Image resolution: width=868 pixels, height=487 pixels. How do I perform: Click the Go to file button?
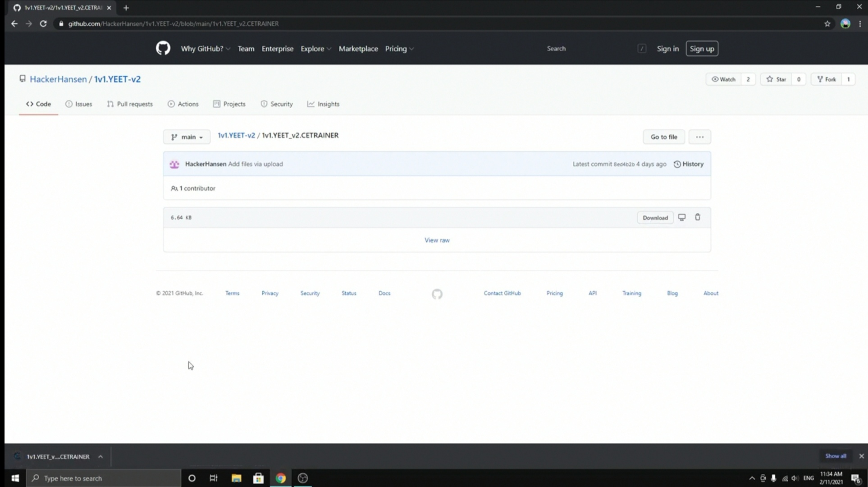tap(664, 137)
